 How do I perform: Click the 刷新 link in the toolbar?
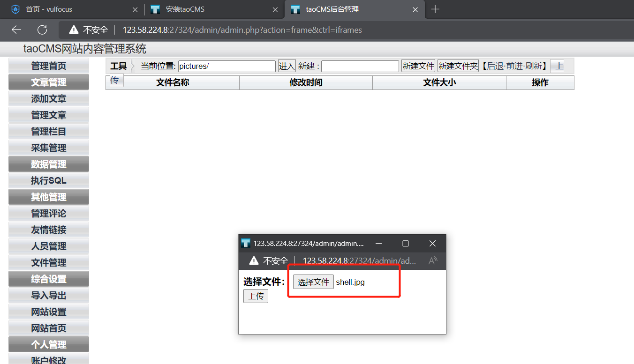(x=534, y=66)
